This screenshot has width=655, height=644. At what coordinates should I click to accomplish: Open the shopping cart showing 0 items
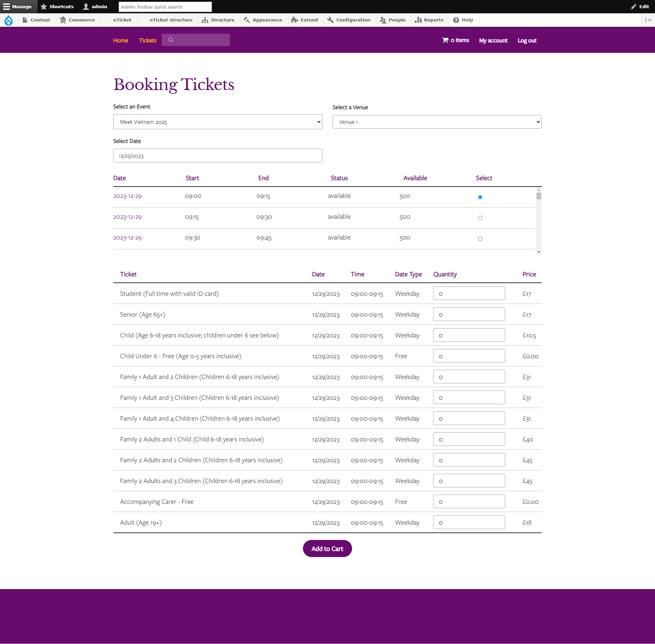point(455,40)
